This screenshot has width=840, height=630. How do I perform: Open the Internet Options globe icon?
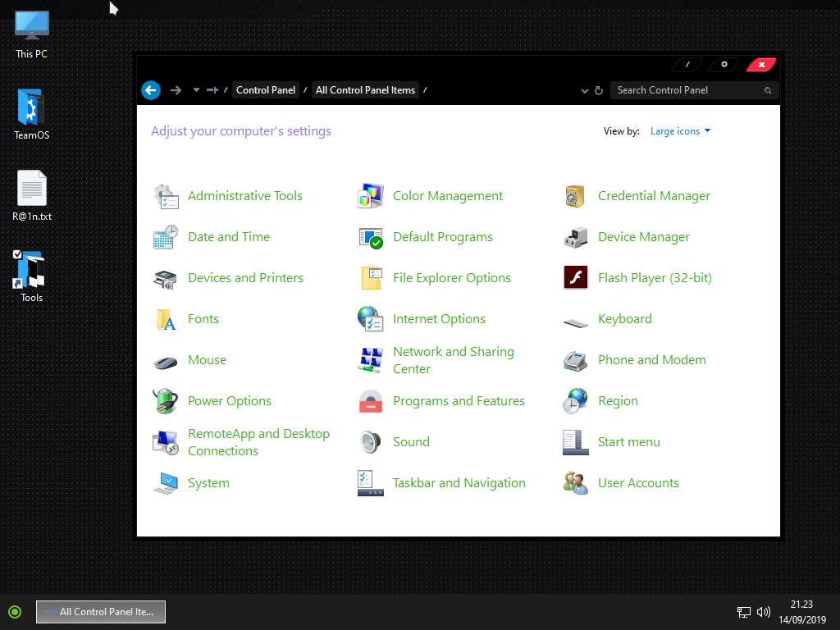[371, 319]
